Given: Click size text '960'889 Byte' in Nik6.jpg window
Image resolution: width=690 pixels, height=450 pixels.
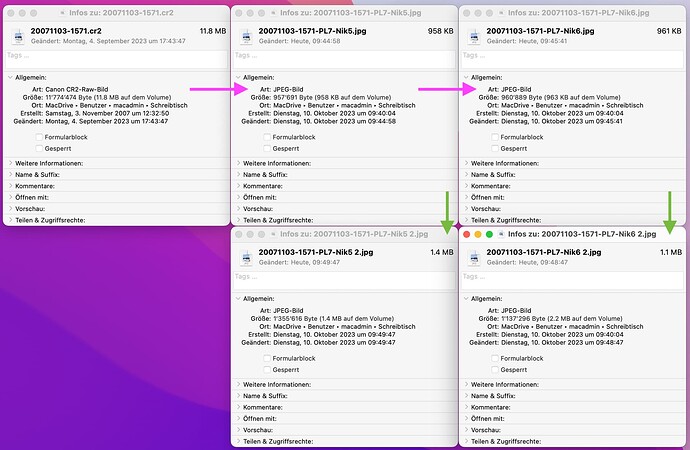Looking at the screenshot, I should click(521, 98).
